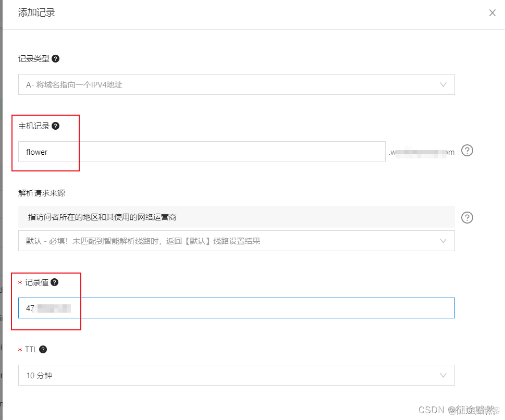Click the 主机记录 question mark icon
Image resolution: width=505 pixels, height=420 pixels.
pyautogui.click(x=55, y=126)
